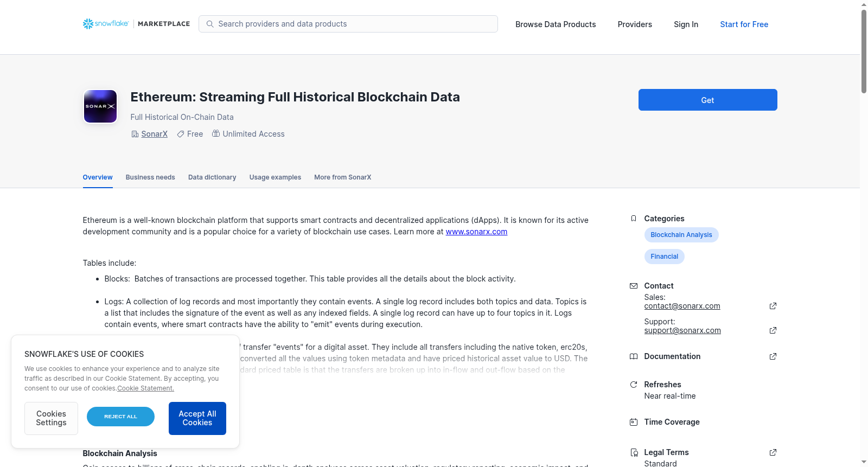Image resolution: width=868 pixels, height=467 pixels.
Task: Open the Cookie Statement link
Action: 145,388
